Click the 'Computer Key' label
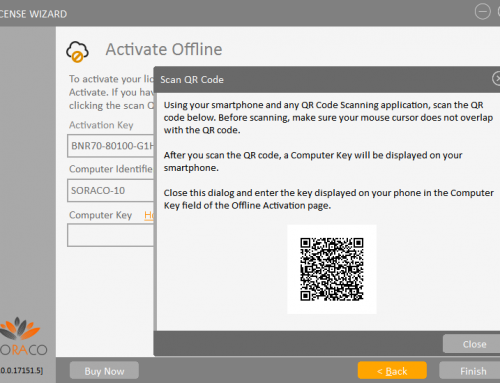 tap(100, 215)
